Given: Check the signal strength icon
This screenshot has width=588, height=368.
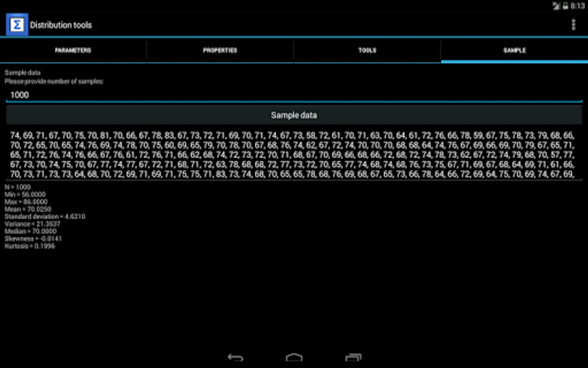Looking at the screenshot, I should [556, 6].
